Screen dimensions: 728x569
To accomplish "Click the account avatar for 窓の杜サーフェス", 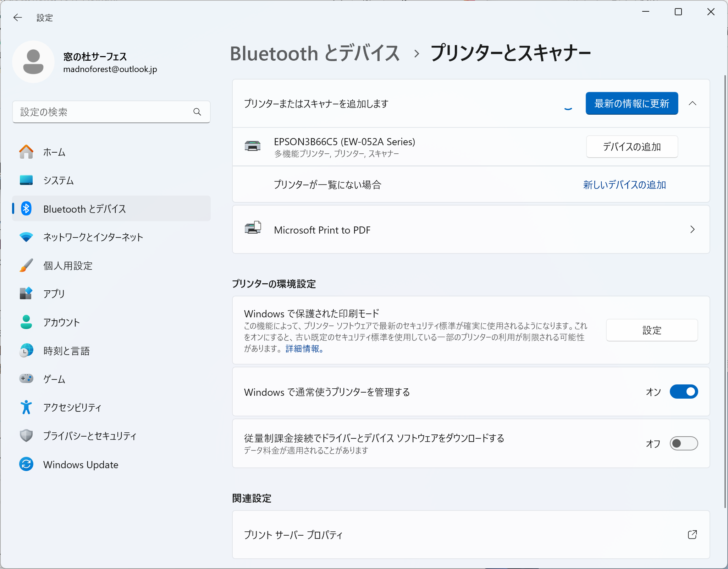I will (33, 61).
